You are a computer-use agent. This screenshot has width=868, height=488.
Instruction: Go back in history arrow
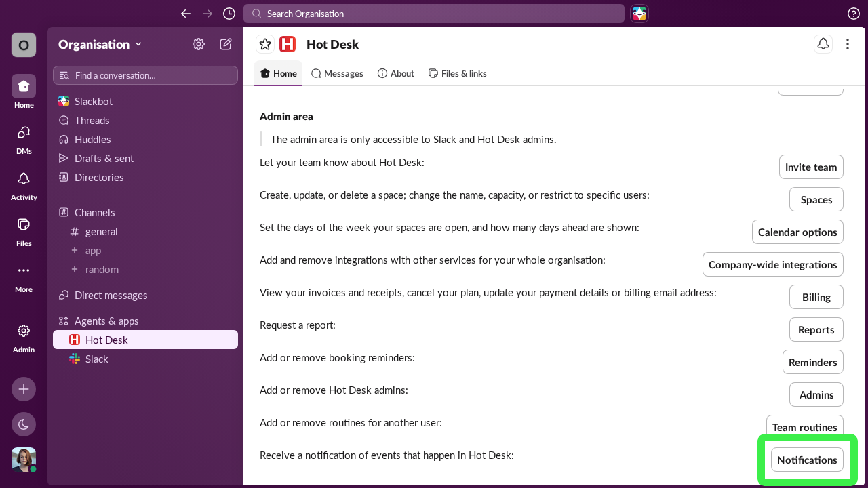pyautogui.click(x=186, y=14)
